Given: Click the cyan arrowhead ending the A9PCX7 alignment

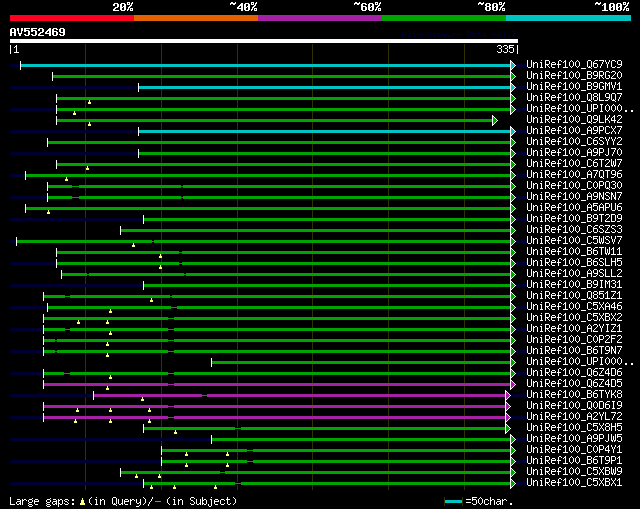Looking at the screenshot, I should 513,131.
